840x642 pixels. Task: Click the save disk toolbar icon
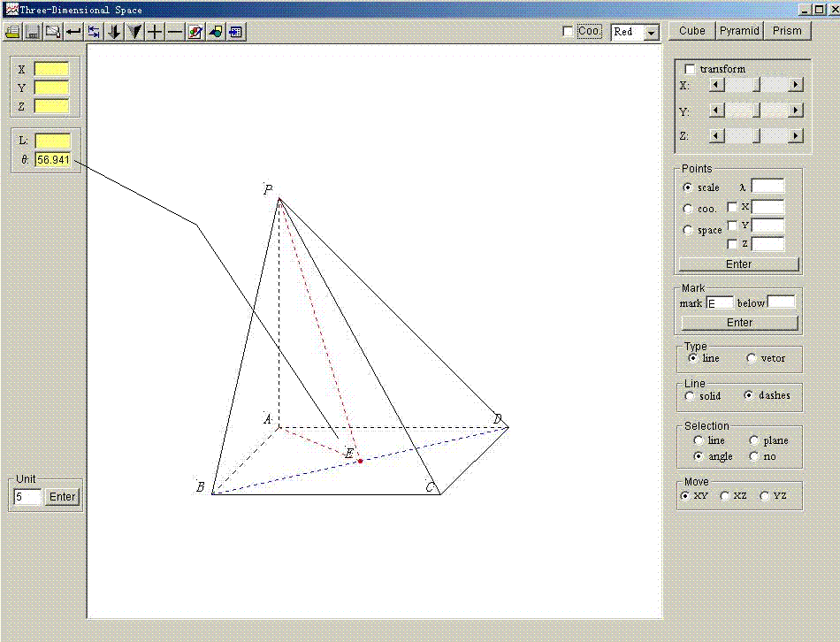click(x=33, y=32)
